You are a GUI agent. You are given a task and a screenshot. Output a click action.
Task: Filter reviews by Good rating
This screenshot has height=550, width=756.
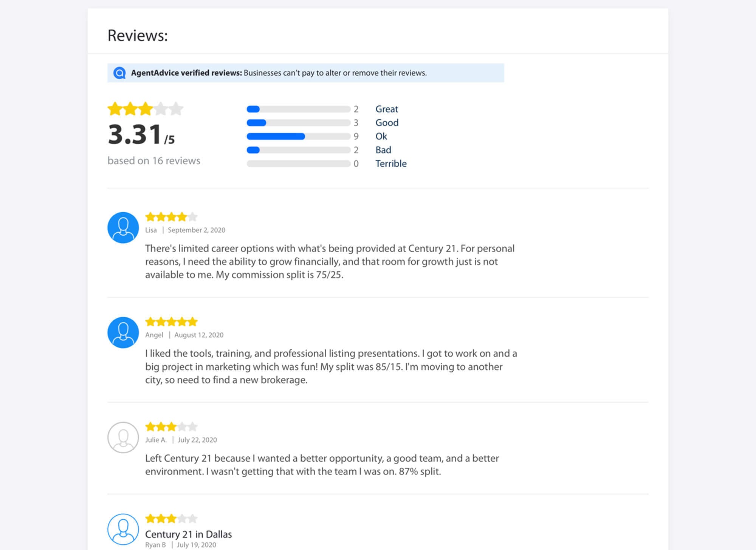tap(387, 123)
